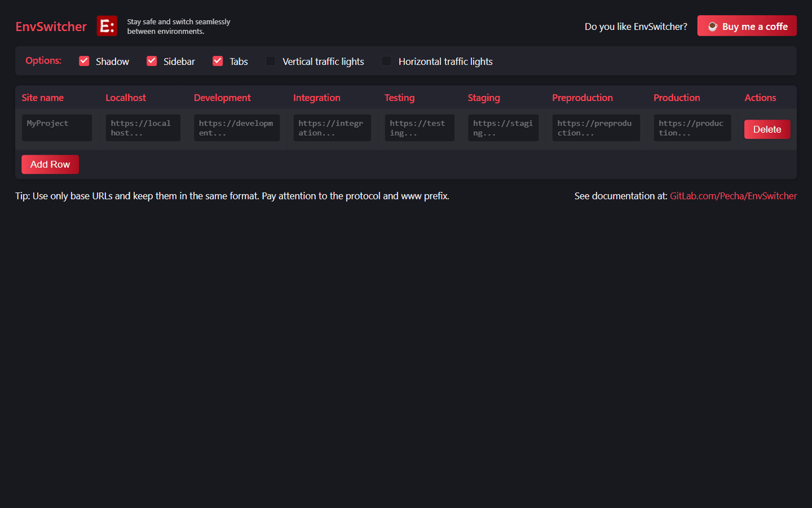Focus the Production URL field
The image size is (812, 508).
pos(692,128)
